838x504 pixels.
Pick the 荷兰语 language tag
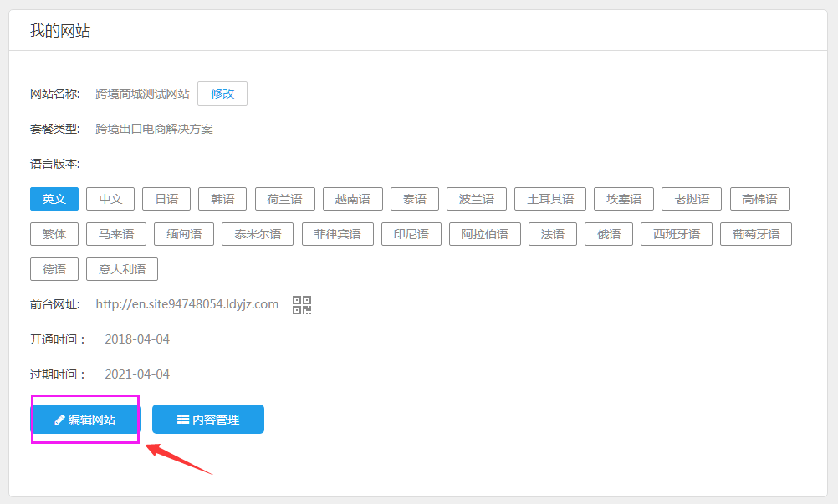click(285, 199)
